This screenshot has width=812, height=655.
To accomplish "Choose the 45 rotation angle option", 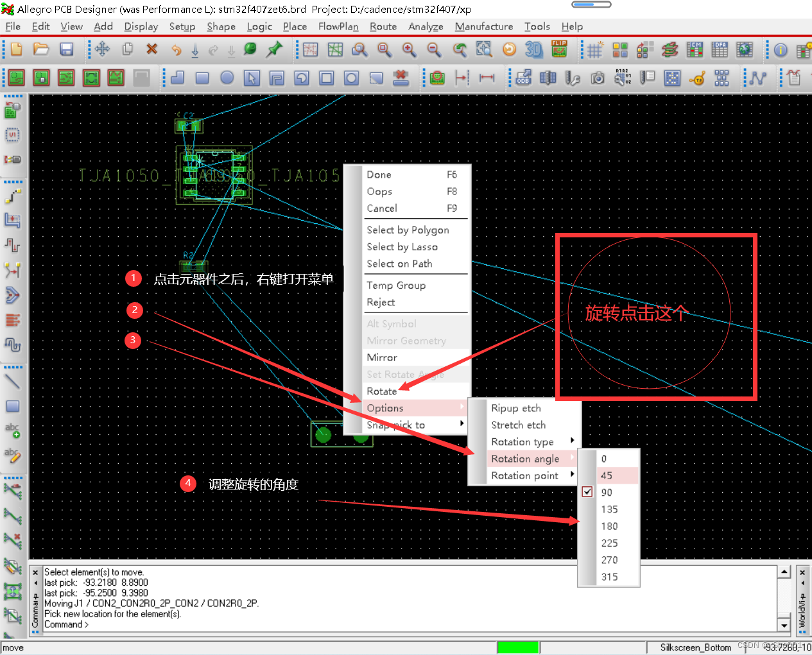I will 607,475.
